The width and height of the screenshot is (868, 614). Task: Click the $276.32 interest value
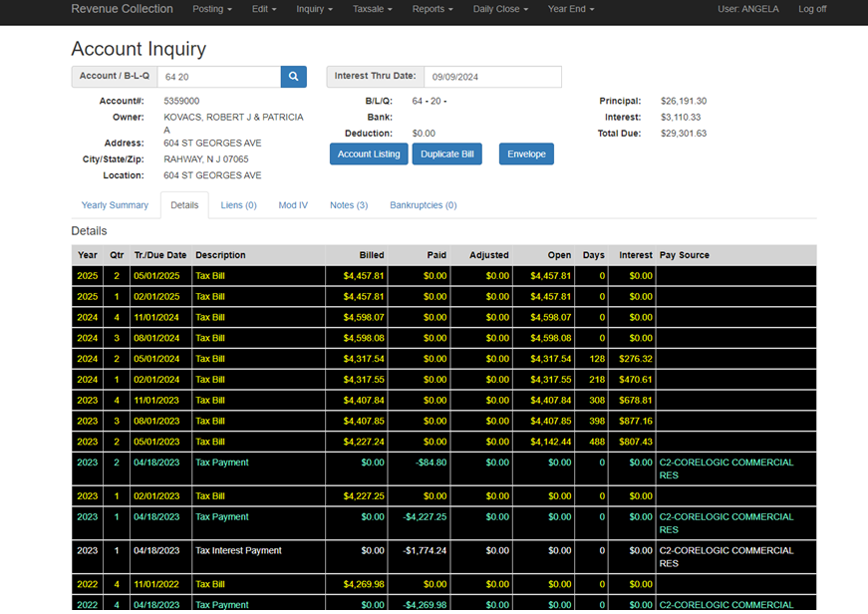636,359
